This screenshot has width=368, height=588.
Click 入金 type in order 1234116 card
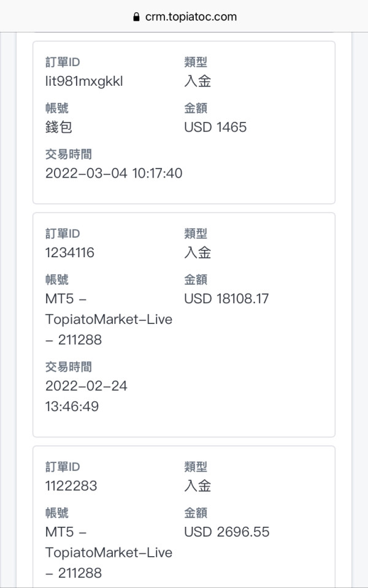(x=197, y=252)
